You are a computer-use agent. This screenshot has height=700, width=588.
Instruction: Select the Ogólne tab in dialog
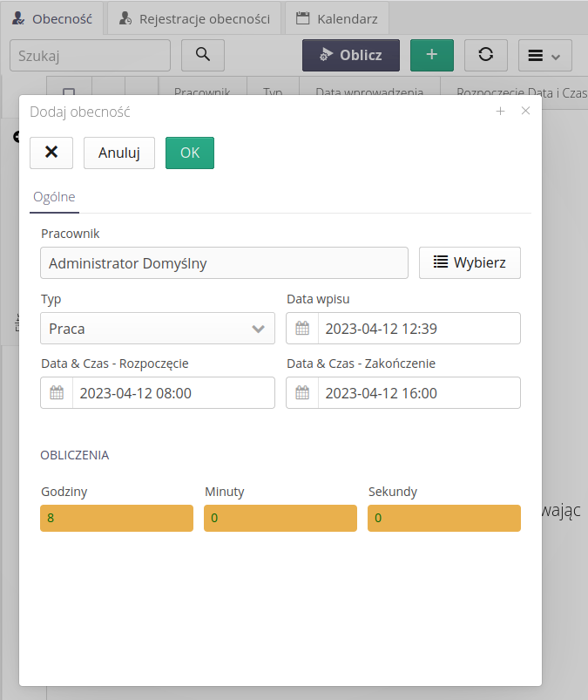pos(54,197)
